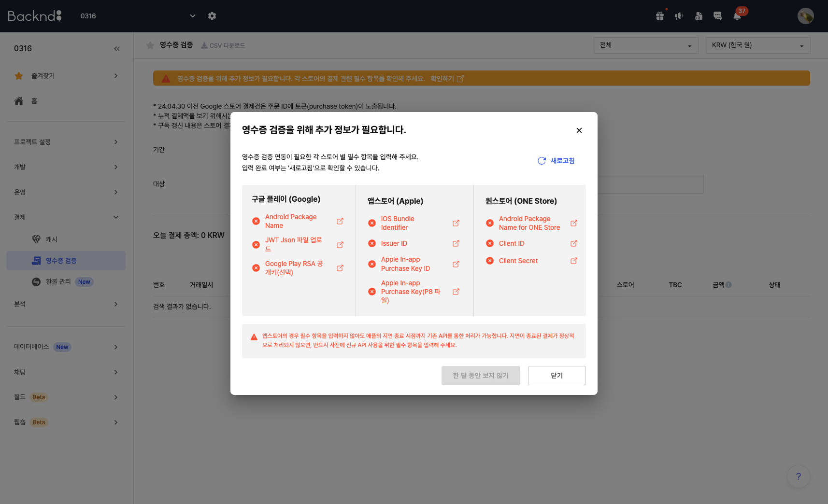828x504 pixels.
Task: Click the 금액 info icon in table header
Action: click(728, 285)
